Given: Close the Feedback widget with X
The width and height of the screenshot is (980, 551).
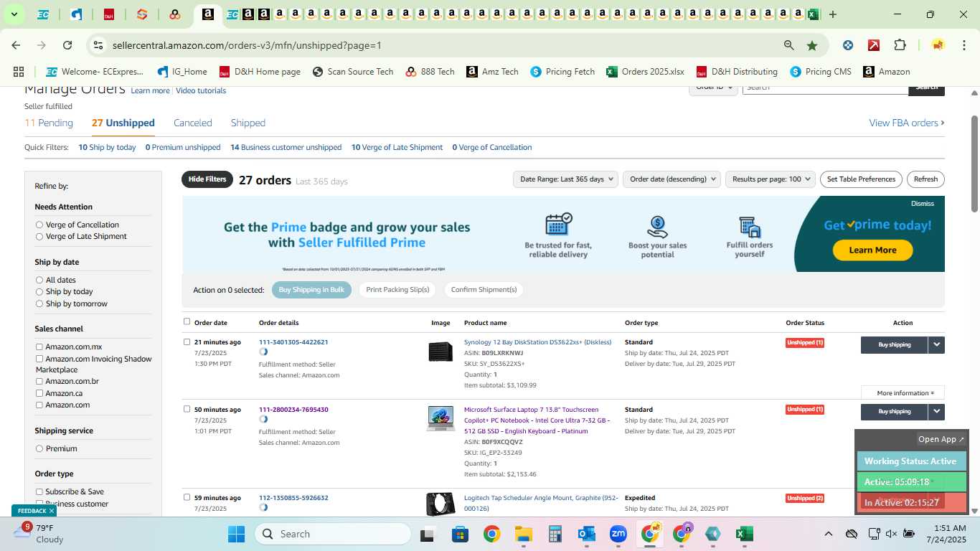Looking at the screenshot, I should pos(52,511).
